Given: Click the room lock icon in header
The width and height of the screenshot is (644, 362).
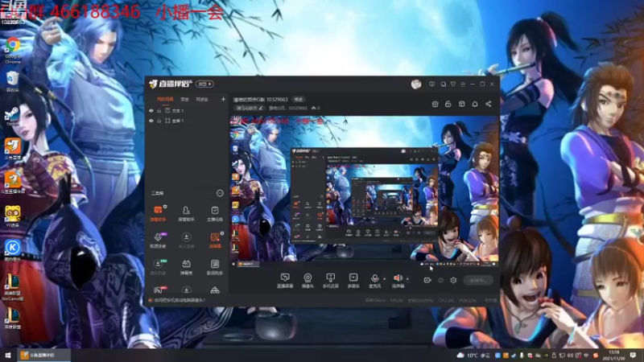Looking at the screenshot, I should click(x=448, y=105).
